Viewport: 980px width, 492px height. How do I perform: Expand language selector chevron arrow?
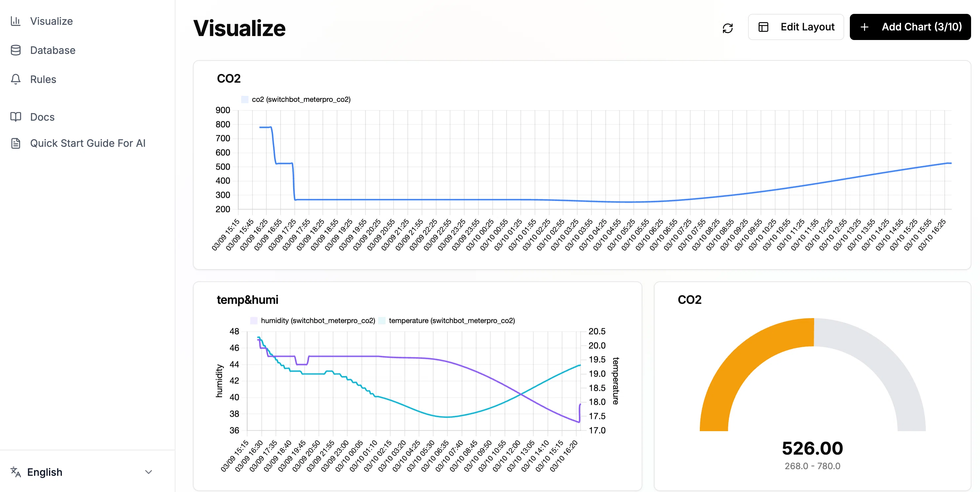pos(148,472)
